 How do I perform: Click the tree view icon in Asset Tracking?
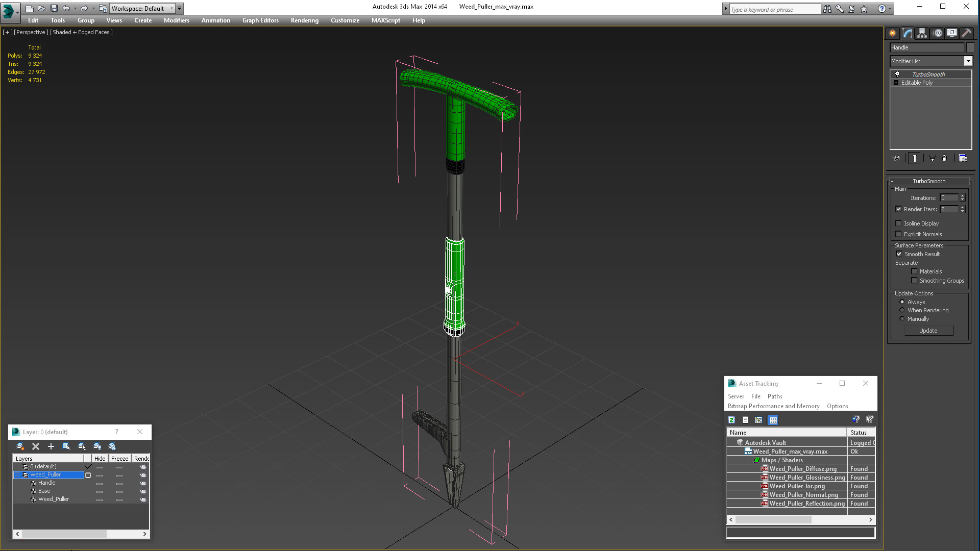[759, 420]
